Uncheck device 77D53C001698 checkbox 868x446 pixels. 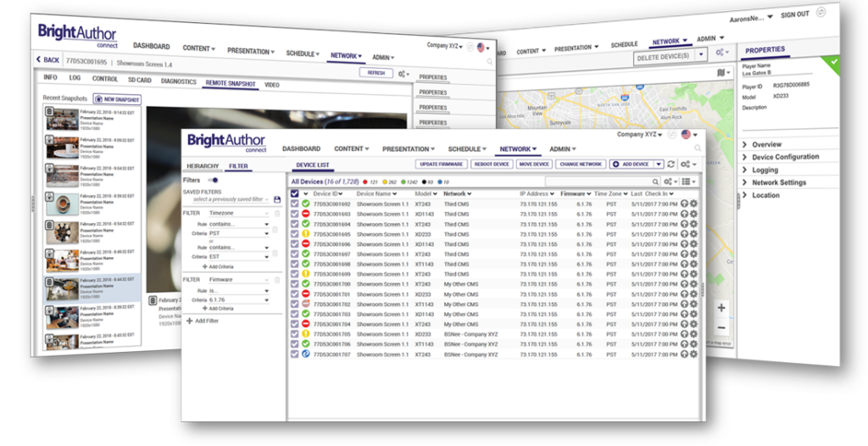point(294,264)
